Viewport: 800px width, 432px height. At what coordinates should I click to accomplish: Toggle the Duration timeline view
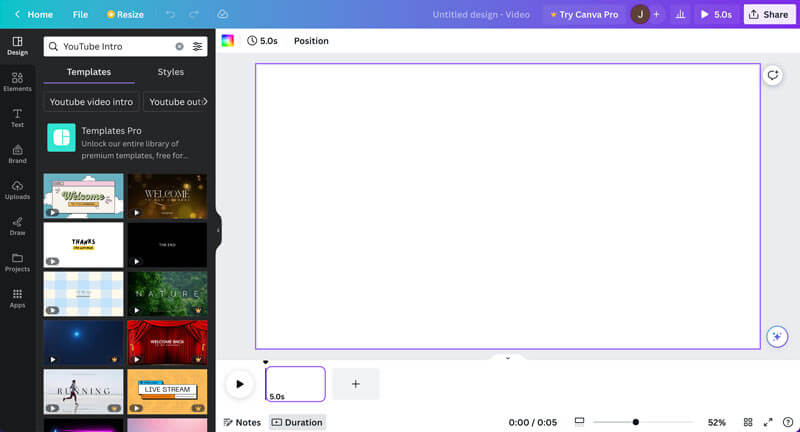(297, 422)
